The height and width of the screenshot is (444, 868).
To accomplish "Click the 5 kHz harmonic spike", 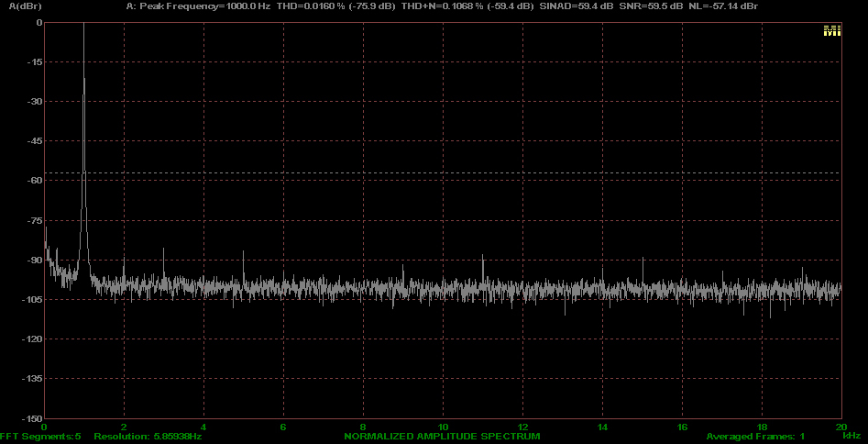I will pos(244,269).
